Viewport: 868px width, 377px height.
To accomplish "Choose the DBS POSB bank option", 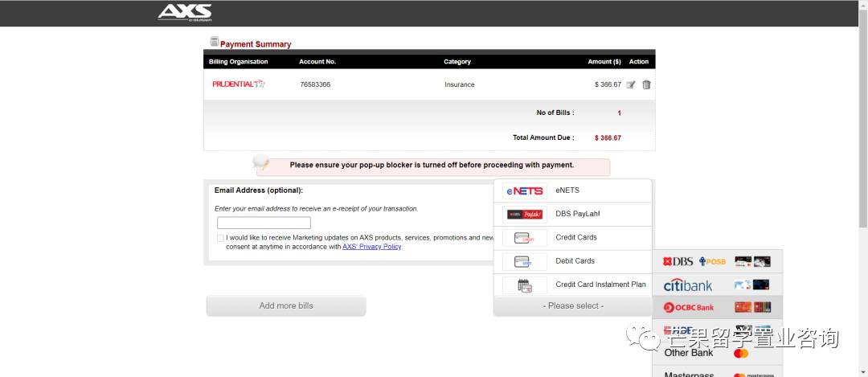I will point(716,261).
